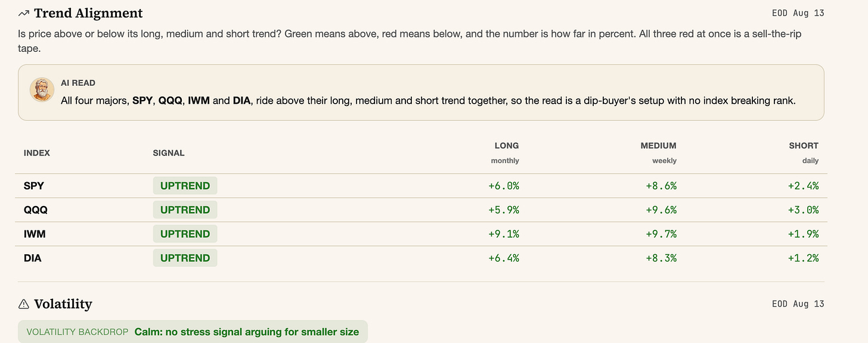Screen dimensions: 868x343
Task: Click the INDEX column header
Action: pyautogui.click(x=37, y=153)
